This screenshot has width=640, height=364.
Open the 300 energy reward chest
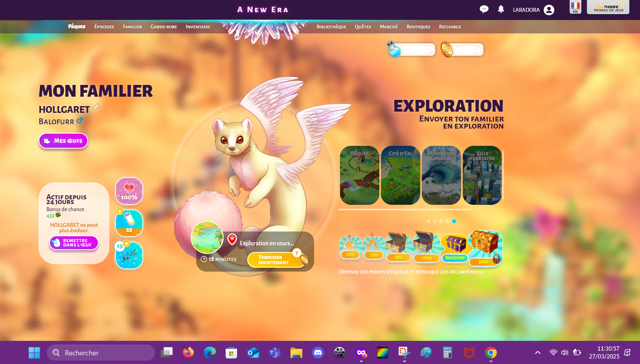tap(373, 248)
